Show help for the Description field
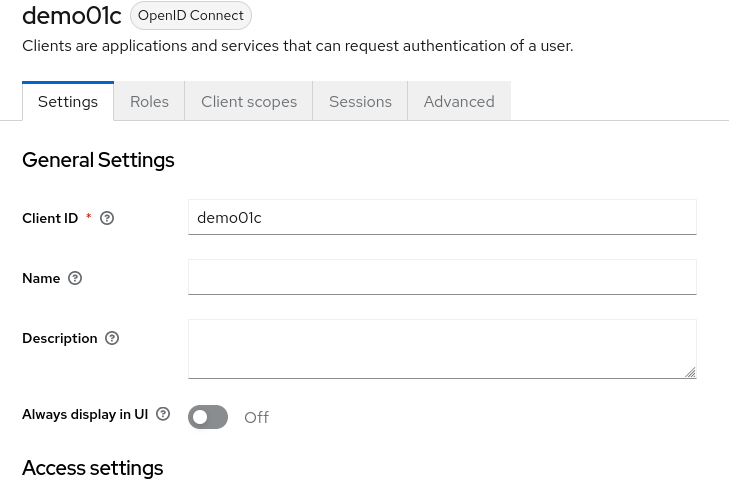Viewport: 729px width, 489px height. tap(112, 338)
